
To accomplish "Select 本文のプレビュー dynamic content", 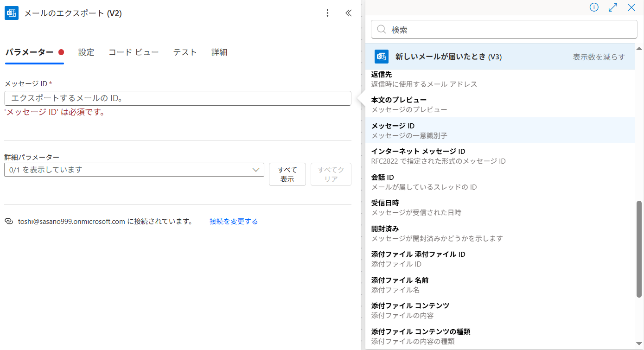I will [x=500, y=105].
